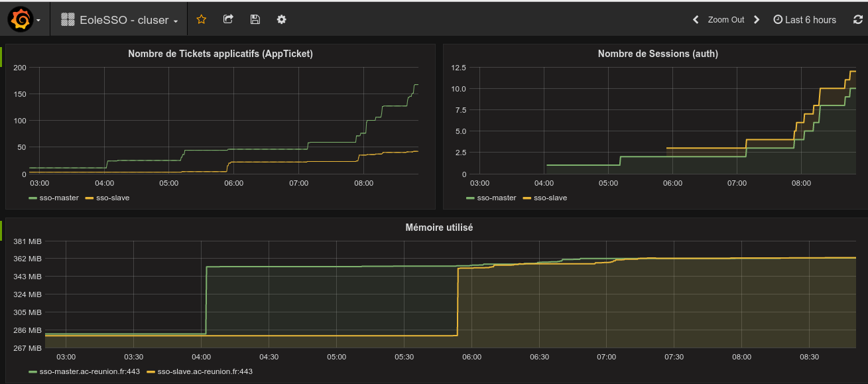Open dashboard settings gear icon
This screenshot has width=868, height=384.
pyautogui.click(x=281, y=20)
